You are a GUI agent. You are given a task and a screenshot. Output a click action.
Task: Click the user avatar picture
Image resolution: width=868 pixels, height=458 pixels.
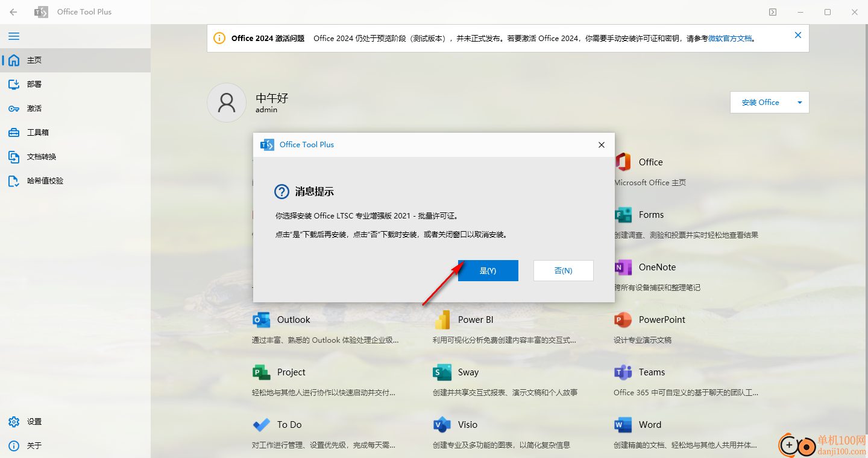pos(227,103)
